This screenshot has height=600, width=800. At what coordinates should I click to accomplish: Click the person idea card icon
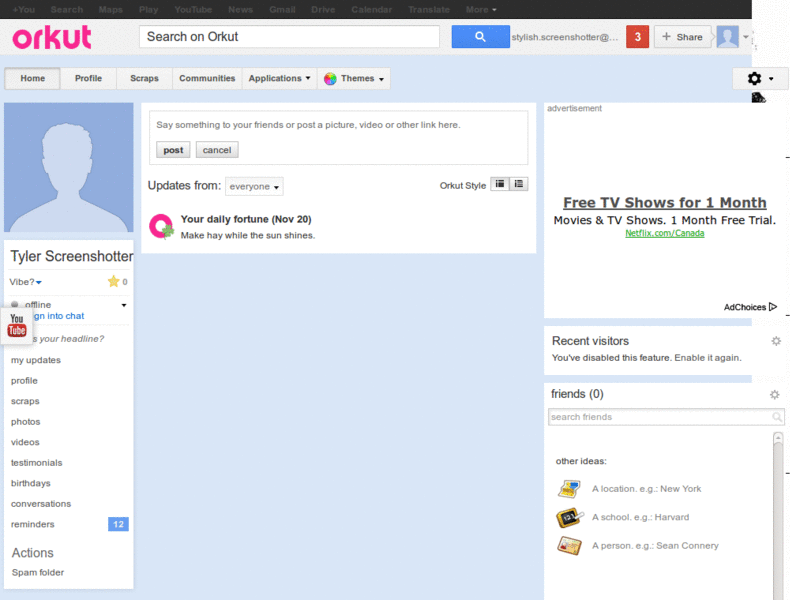[x=569, y=546]
